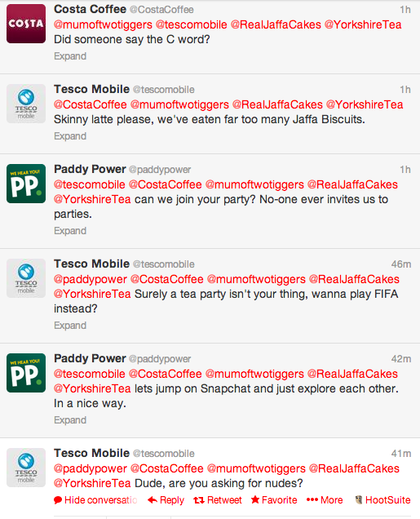Retweet the last Tesco Mobile tweet

tap(218, 499)
